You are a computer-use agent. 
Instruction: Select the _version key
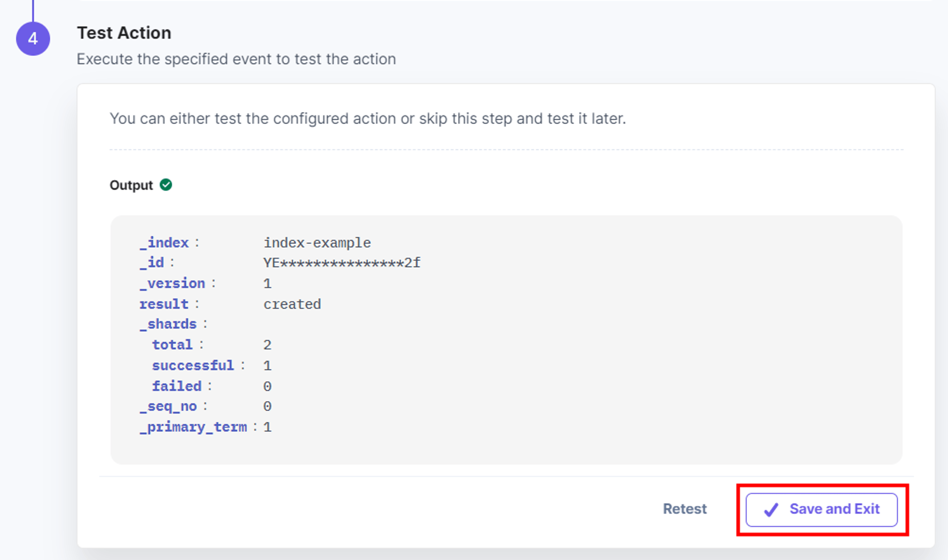(x=172, y=283)
